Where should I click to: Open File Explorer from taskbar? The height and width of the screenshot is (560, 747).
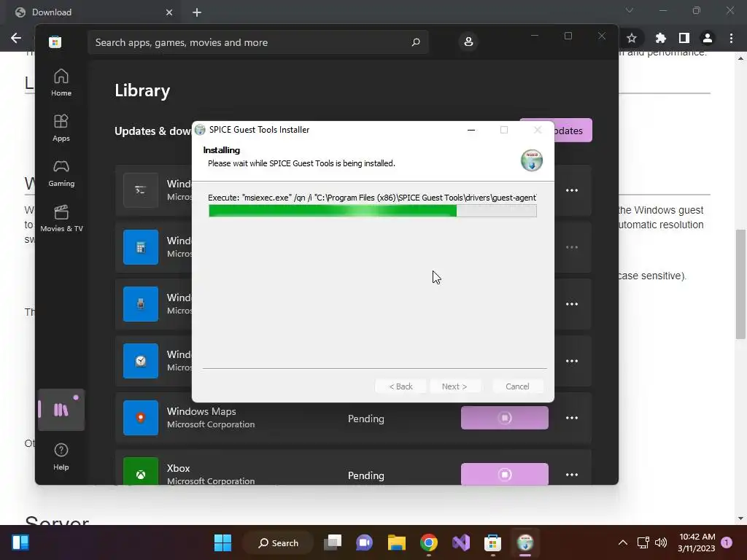[396, 542]
